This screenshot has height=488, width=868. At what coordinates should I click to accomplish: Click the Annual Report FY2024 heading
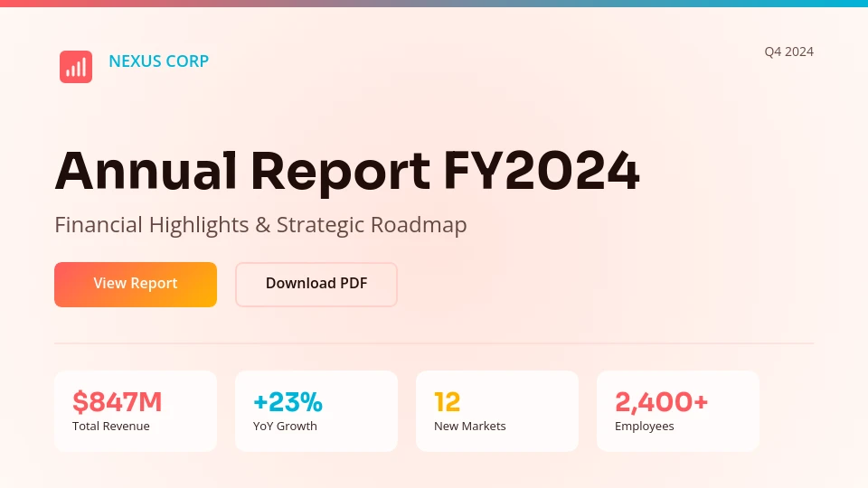347,171
